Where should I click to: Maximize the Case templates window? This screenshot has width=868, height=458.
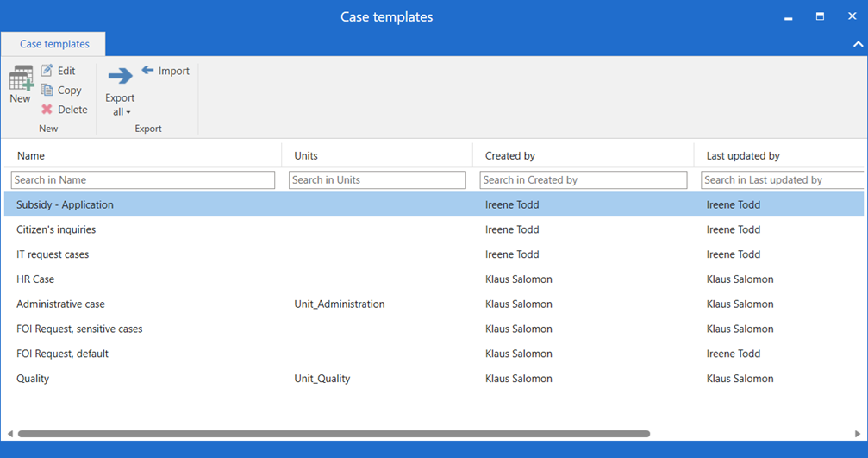pos(820,16)
